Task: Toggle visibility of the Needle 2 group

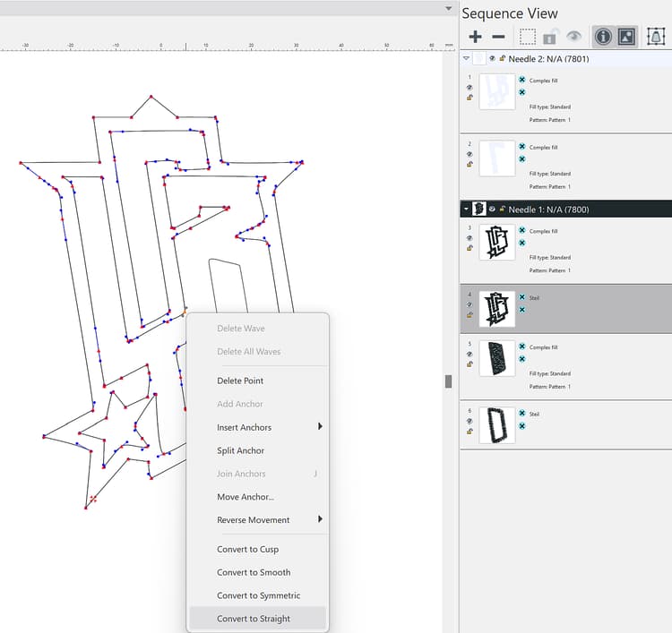Action: tap(492, 58)
